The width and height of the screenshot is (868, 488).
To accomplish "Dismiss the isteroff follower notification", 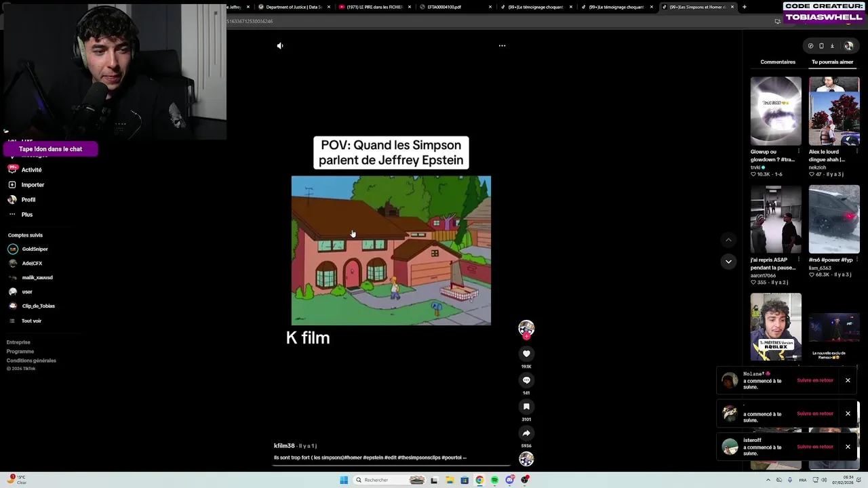I will point(848,447).
